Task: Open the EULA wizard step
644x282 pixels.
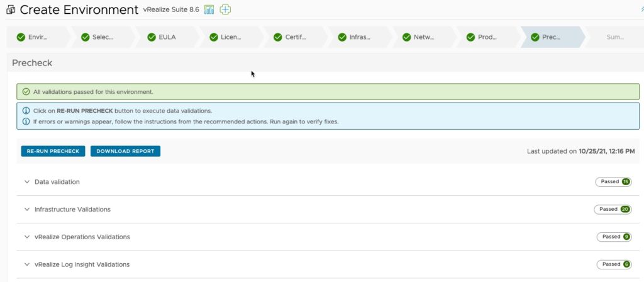Action: (167, 37)
